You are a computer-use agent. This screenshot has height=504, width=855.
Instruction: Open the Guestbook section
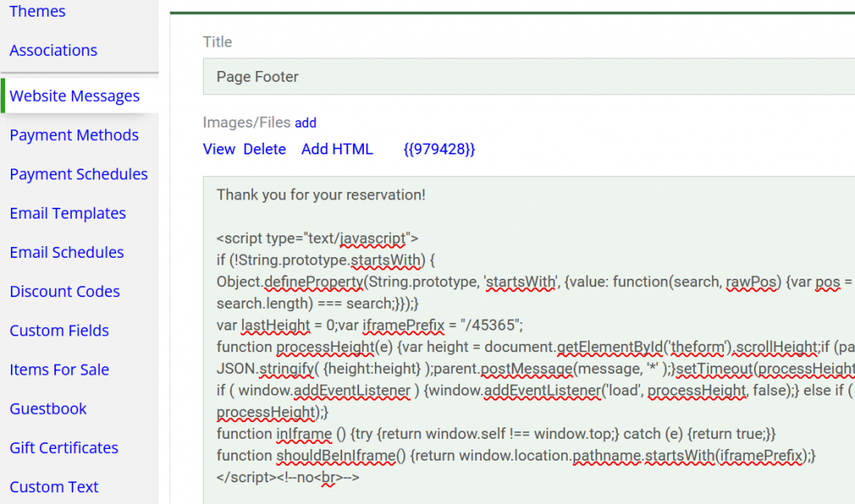click(x=48, y=409)
